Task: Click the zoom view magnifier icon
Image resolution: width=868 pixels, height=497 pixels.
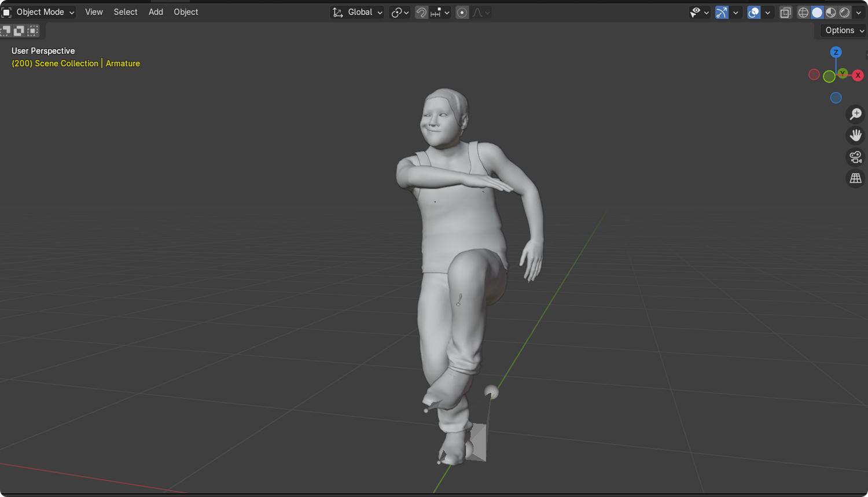Action: point(855,114)
